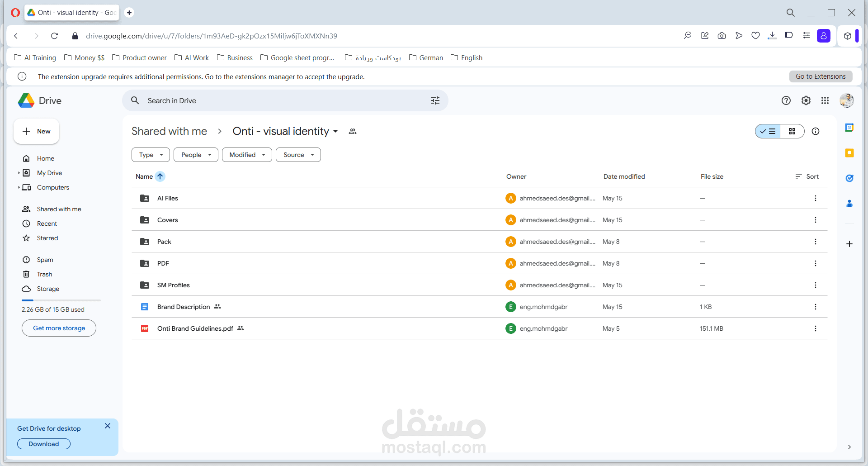Open more actions for AI Files row

(816, 198)
